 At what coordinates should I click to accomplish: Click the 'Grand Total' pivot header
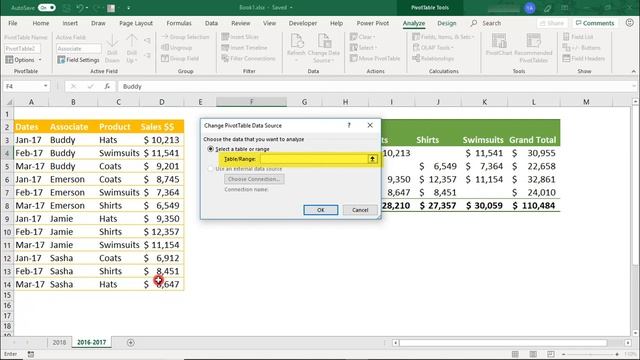pos(532,140)
